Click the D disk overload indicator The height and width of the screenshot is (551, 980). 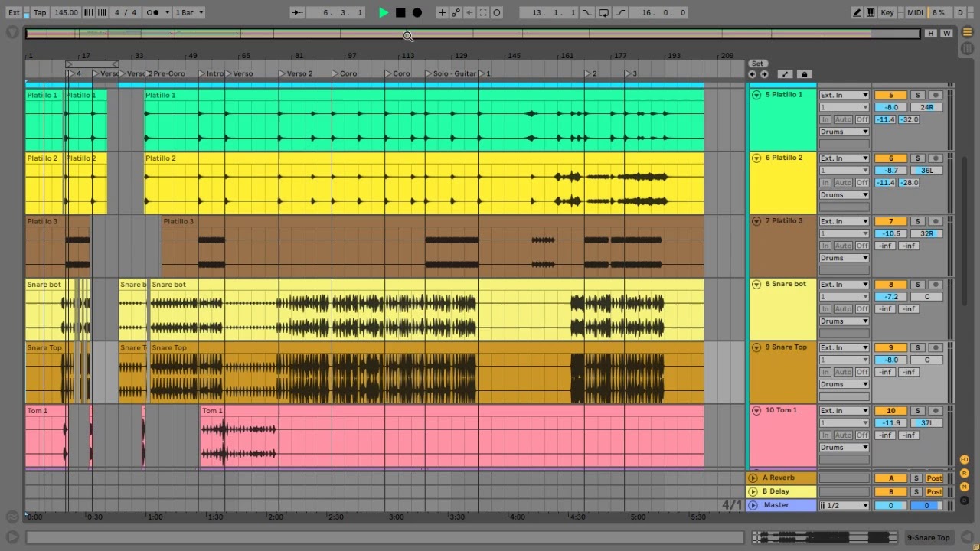[960, 12]
